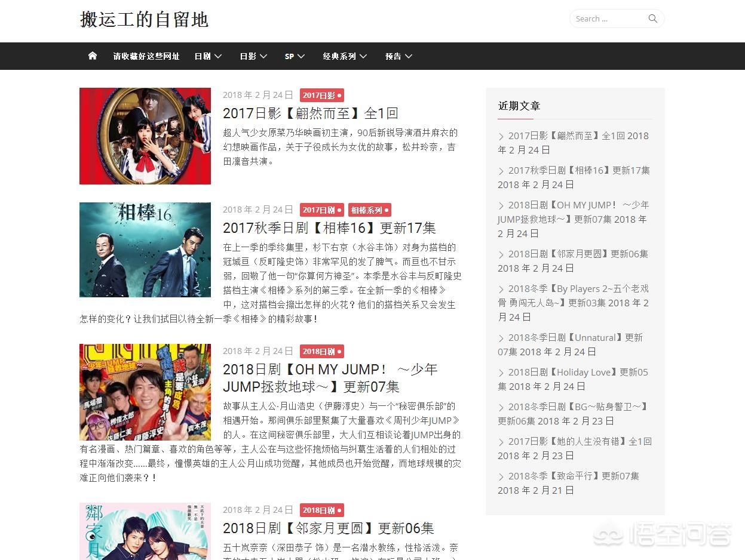Click the 近期文章 sidebar heading
The height and width of the screenshot is (560, 745).
coord(519,106)
